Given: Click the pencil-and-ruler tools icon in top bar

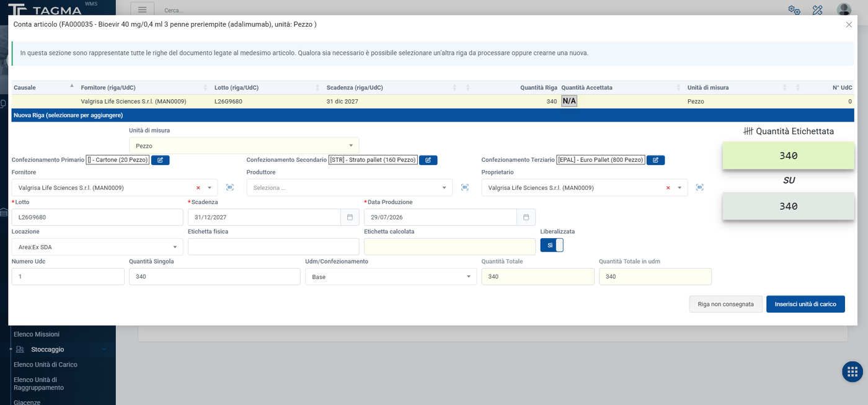Looking at the screenshot, I should pos(817,10).
